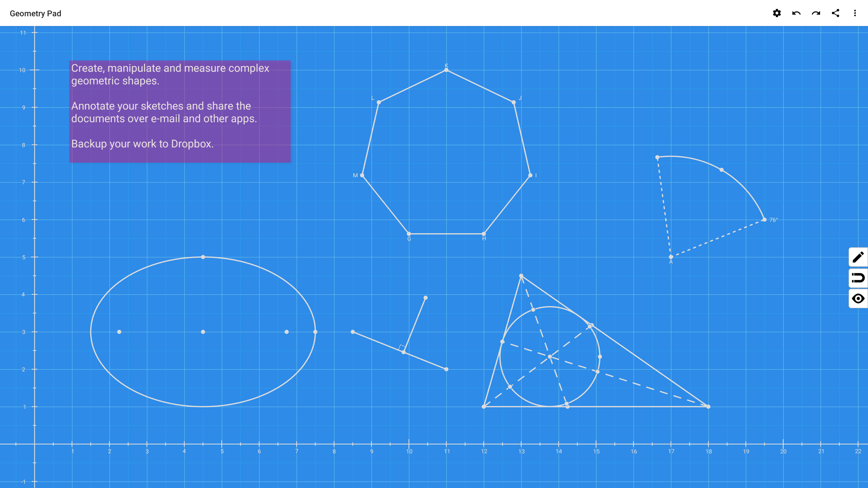Select heptagon vertex M
868x488 pixels.
[362, 175]
